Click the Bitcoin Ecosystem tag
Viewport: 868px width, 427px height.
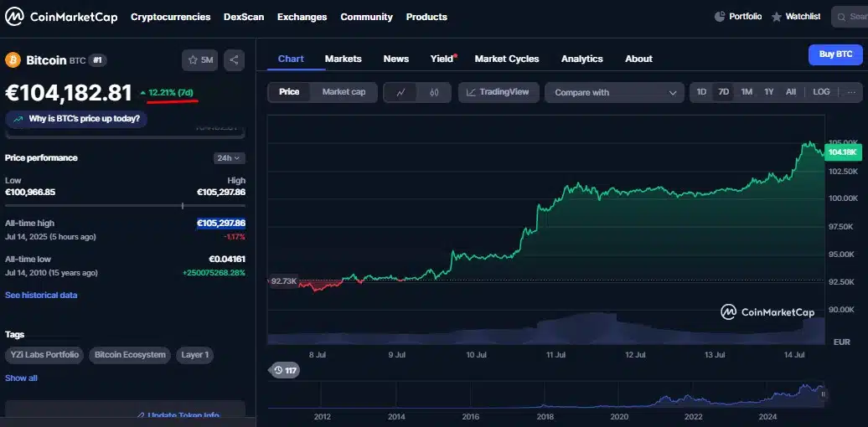pos(130,354)
